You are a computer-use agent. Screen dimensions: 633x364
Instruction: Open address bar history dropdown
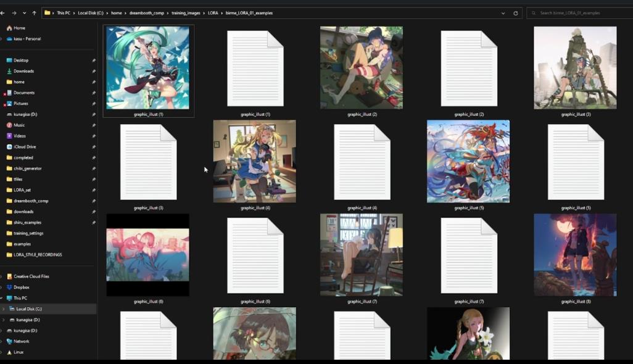[503, 13]
